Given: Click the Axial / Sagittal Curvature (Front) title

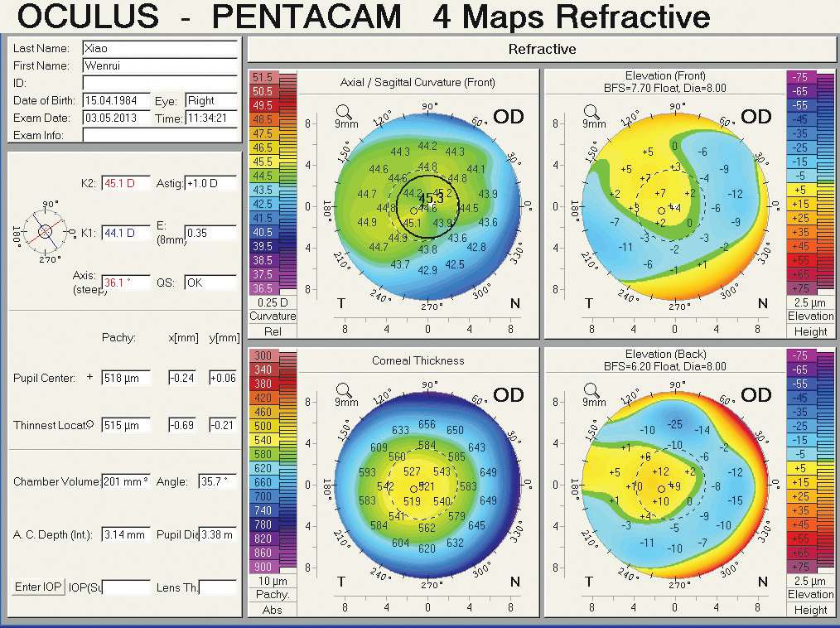Looking at the screenshot, I should pyautogui.click(x=418, y=83).
